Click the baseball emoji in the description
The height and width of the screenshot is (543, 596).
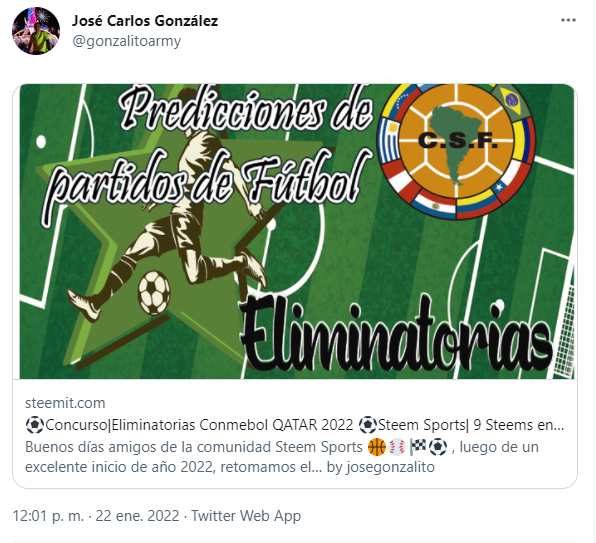click(397, 447)
